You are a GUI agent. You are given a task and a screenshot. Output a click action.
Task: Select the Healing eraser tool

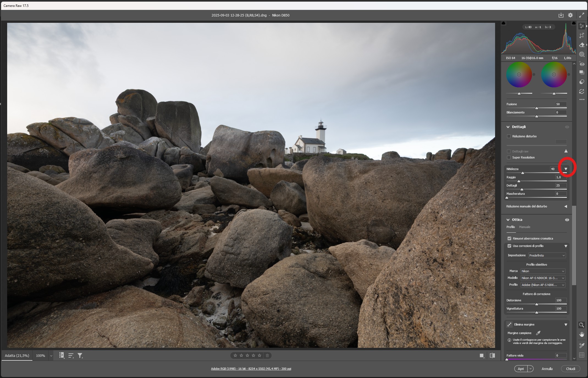pos(582,45)
